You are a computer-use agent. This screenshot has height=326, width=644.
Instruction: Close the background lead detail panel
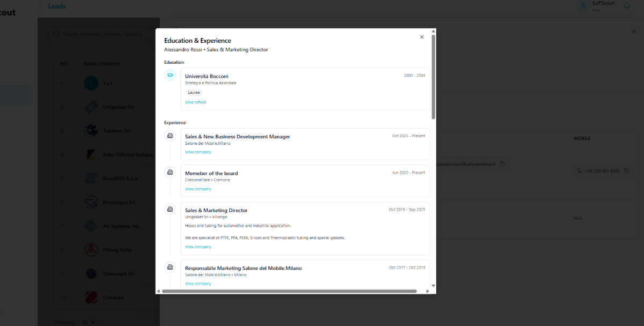[x=633, y=32]
